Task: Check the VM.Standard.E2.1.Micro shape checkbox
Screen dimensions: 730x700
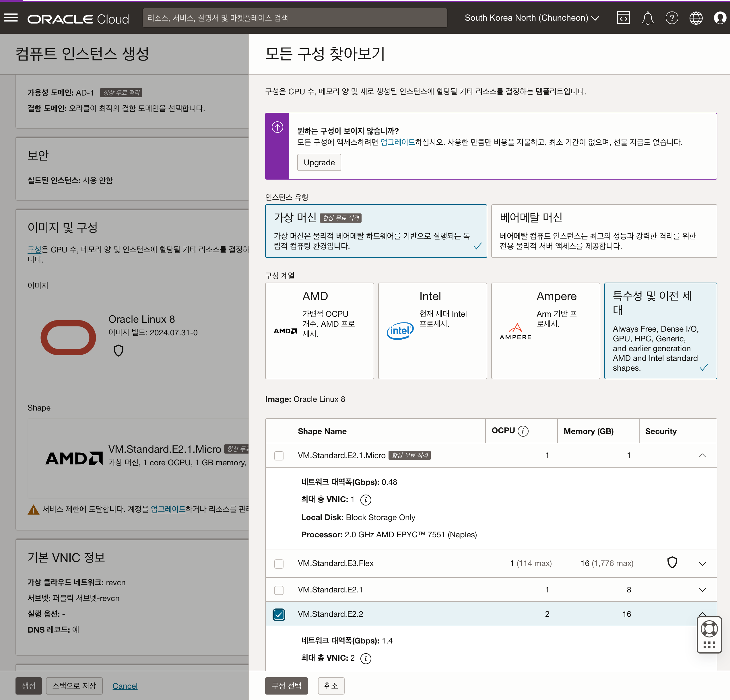Action: (x=279, y=455)
